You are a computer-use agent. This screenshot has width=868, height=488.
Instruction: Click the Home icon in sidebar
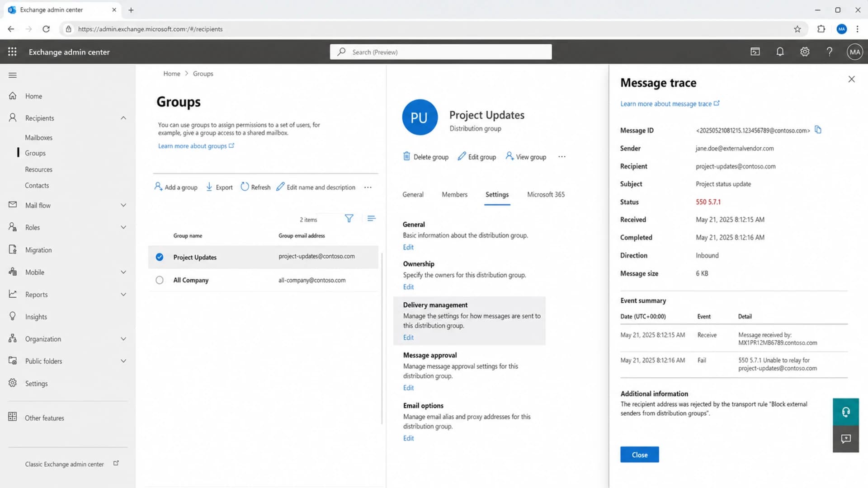(13, 96)
